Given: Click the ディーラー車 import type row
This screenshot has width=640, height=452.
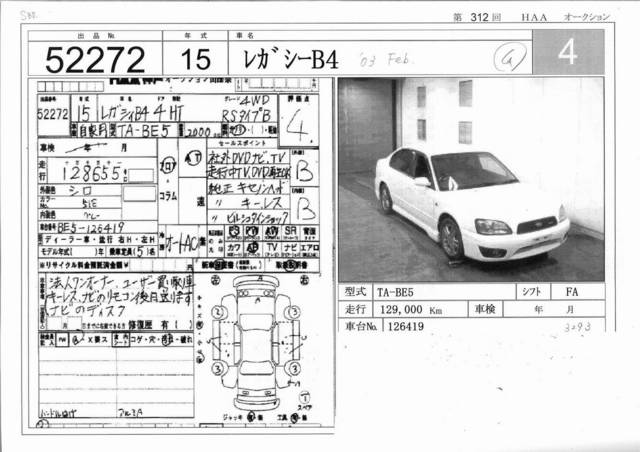Looking at the screenshot, I should click(x=98, y=239).
